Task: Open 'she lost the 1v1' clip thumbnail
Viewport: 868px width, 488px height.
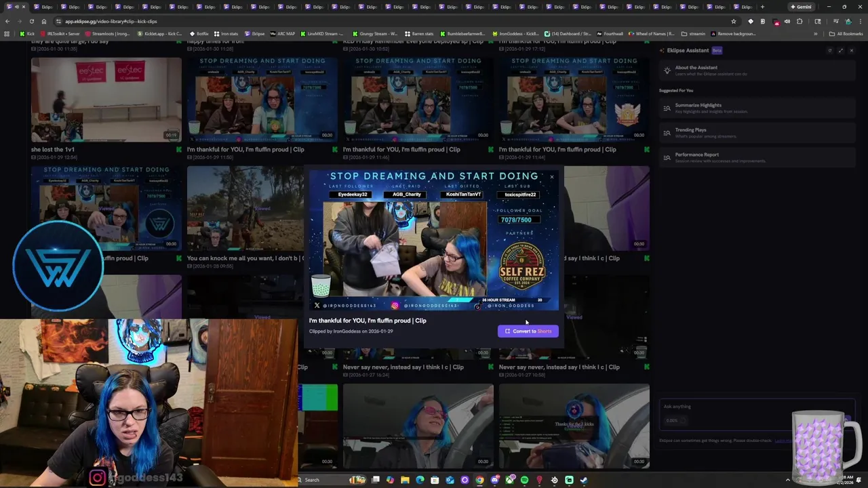Action: pos(106,99)
